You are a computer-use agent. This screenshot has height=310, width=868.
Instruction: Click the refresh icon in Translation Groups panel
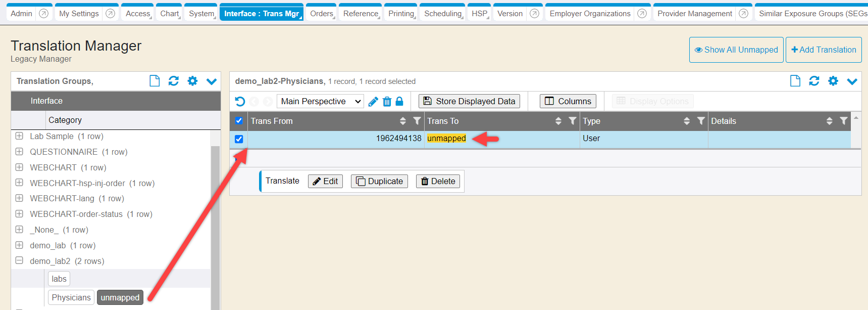[x=173, y=81]
